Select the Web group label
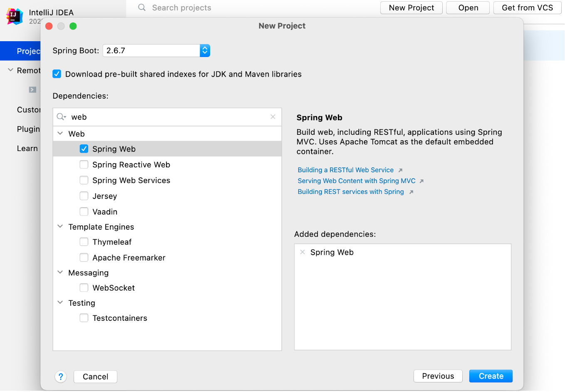565x392 pixels. pyautogui.click(x=77, y=134)
